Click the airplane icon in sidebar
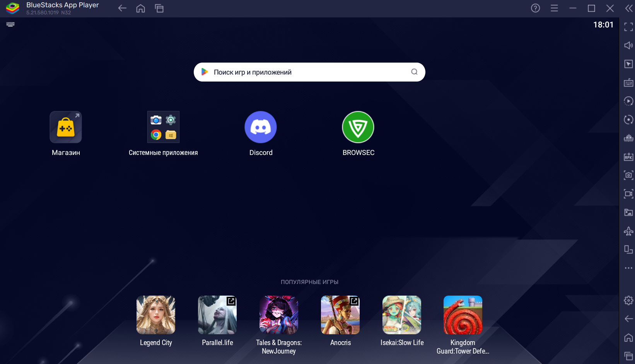The image size is (635, 364). pos(629,231)
